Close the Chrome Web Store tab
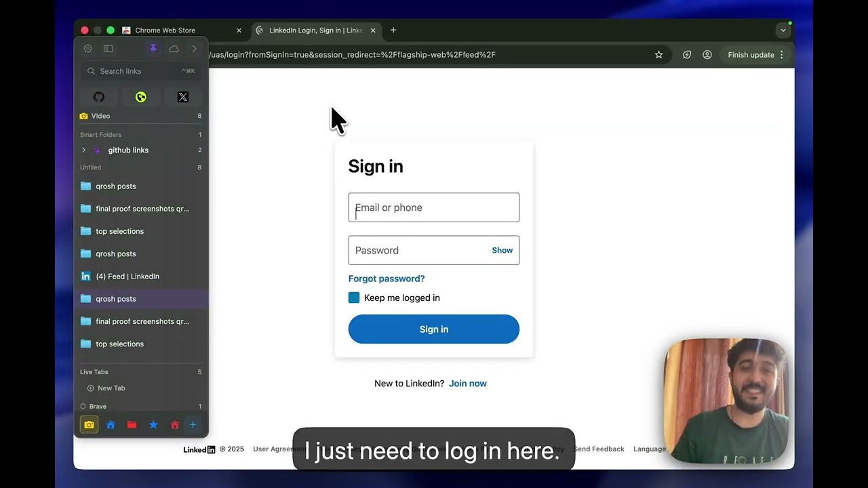The width and height of the screenshot is (868, 488). [x=239, y=30]
